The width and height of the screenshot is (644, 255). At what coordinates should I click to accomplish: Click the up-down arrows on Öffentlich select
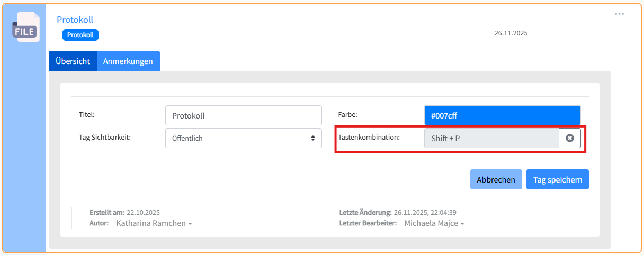[312, 138]
